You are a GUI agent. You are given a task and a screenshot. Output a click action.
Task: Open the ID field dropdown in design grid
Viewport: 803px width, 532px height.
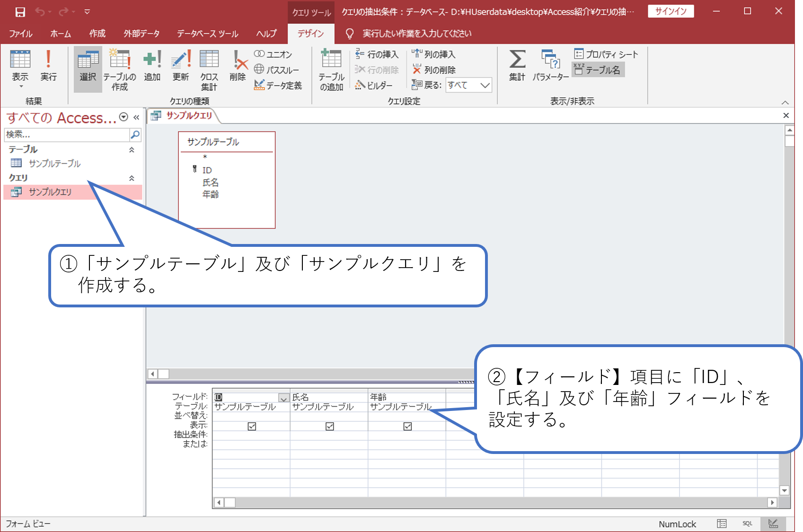tap(283, 397)
